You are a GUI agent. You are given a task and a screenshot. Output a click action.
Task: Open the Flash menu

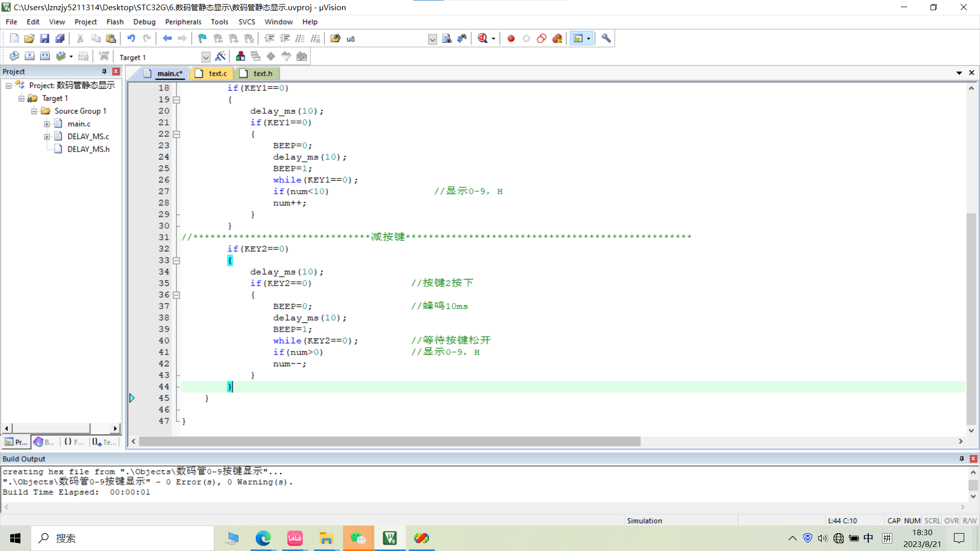115,22
